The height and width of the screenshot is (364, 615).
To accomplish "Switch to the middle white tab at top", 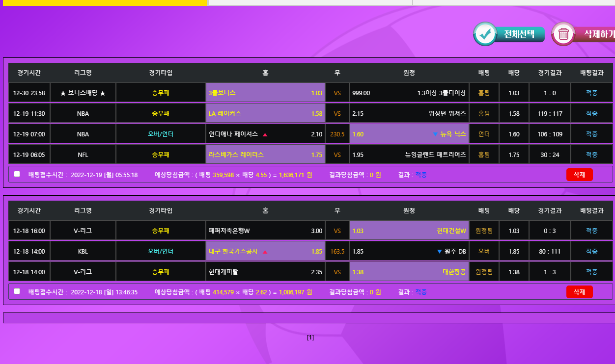I will [x=310, y=2].
